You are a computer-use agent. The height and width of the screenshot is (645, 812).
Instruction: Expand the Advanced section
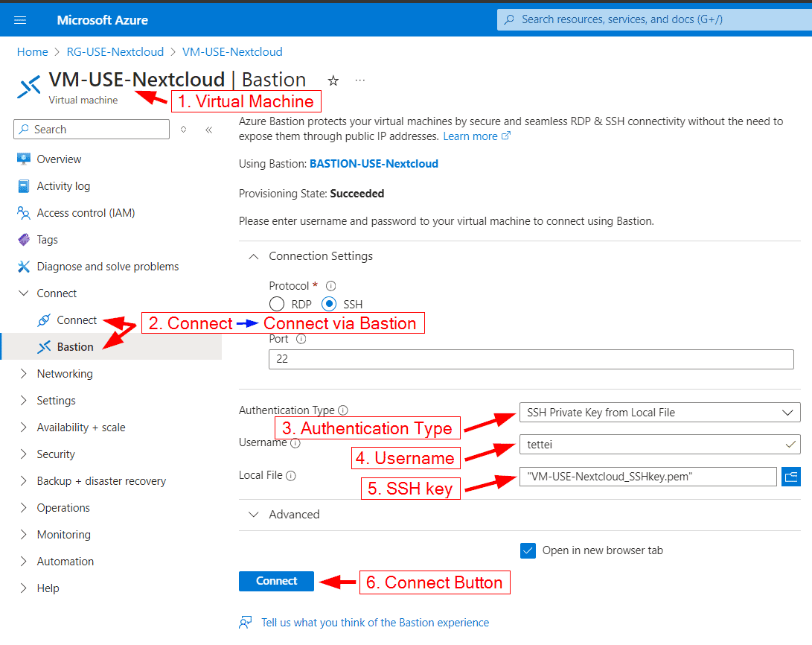pos(254,515)
